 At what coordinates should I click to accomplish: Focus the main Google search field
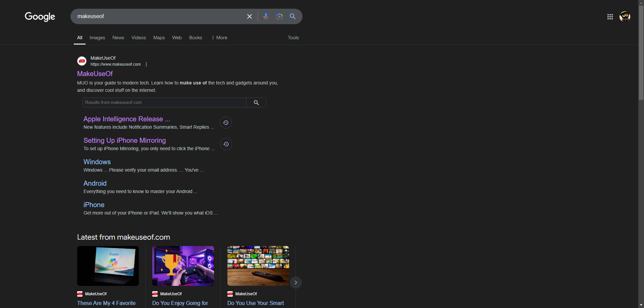pyautogui.click(x=159, y=16)
